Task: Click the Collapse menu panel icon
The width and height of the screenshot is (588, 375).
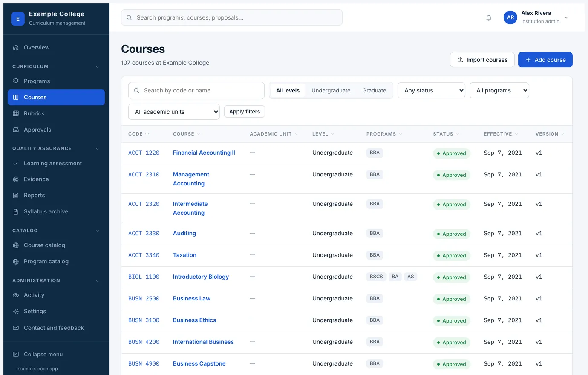Action: pos(16,354)
